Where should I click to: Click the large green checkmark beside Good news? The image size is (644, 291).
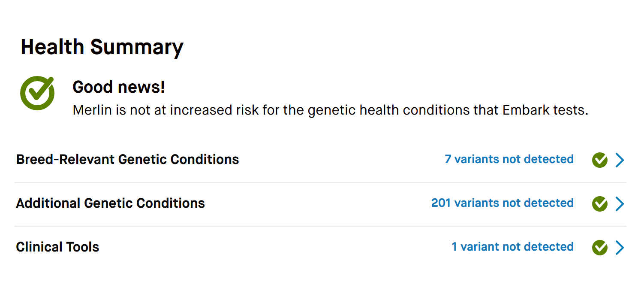click(x=37, y=93)
